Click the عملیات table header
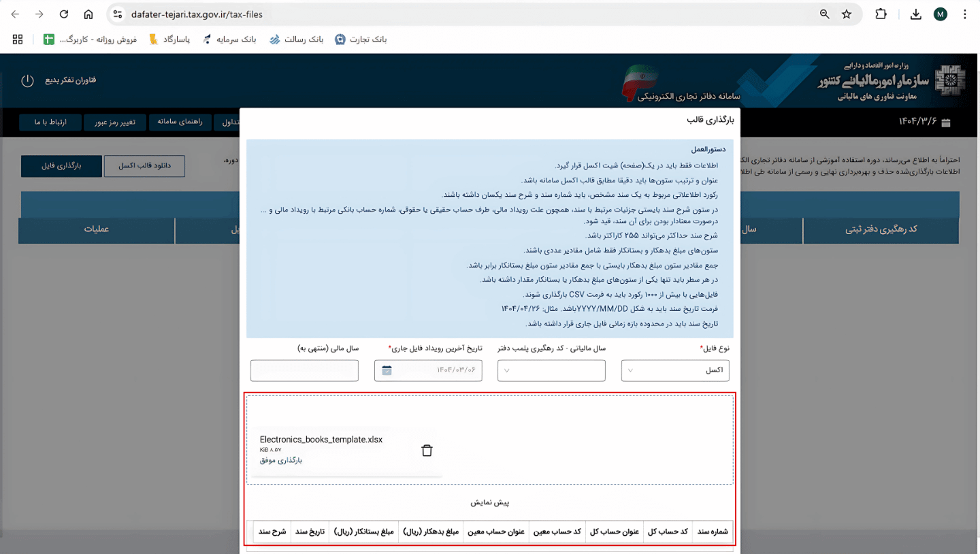Screen dimensions: 980x554 97,229
